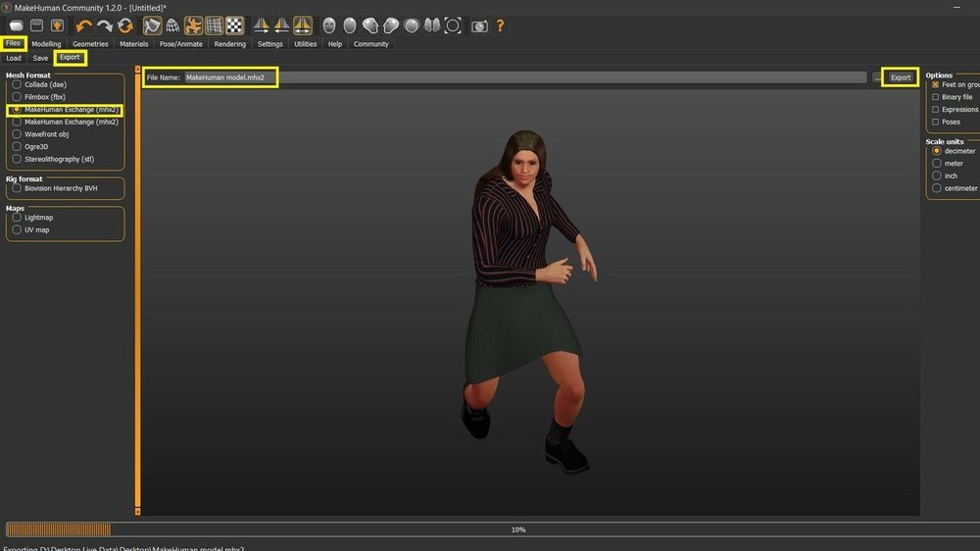Click the 10% export progress bar
980x551 pixels.
[517, 529]
